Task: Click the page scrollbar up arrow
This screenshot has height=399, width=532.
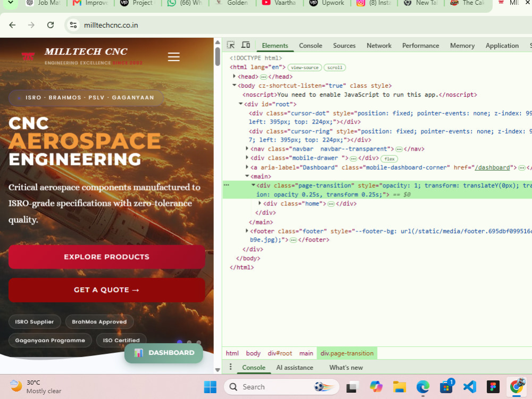Action: click(218, 43)
